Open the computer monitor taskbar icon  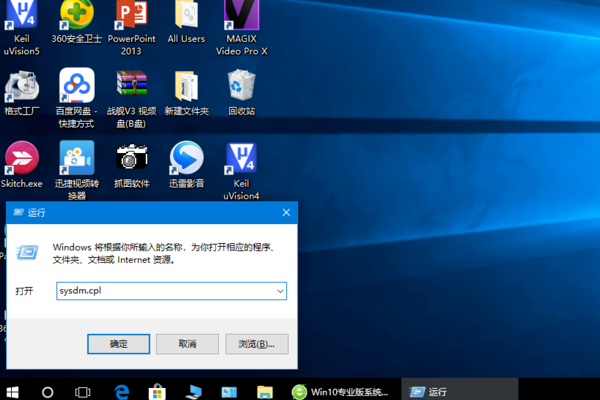tap(194, 392)
